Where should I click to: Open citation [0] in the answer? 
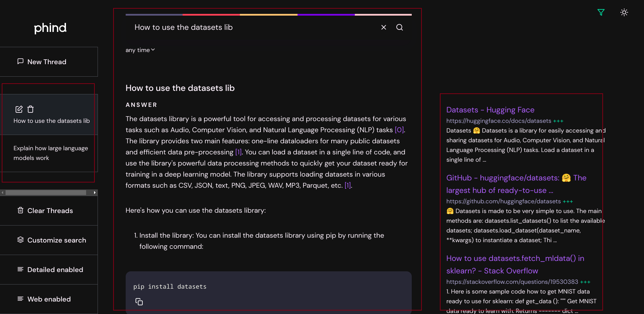click(x=399, y=130)
